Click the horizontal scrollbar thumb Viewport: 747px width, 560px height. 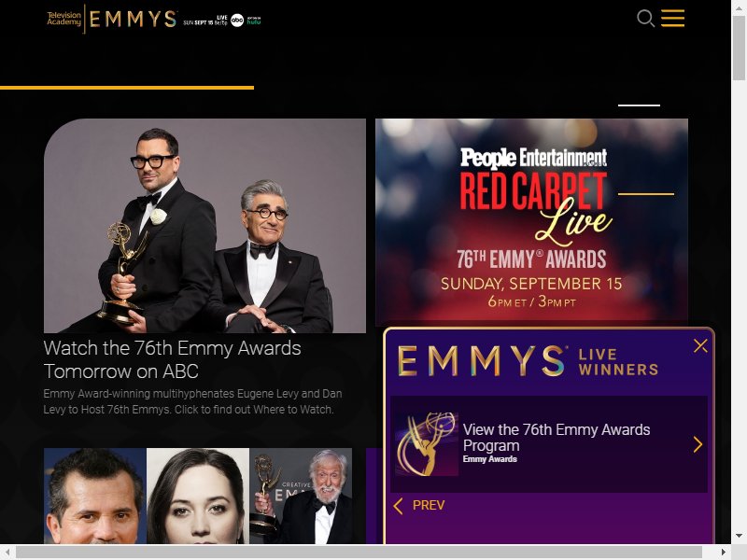(359, 552)
